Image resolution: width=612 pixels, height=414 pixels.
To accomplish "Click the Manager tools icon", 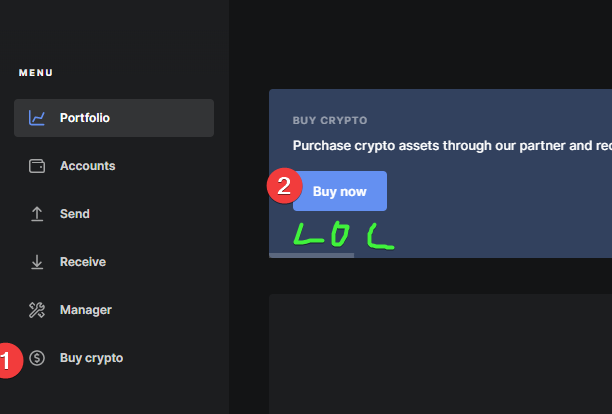I will point(37,310).
